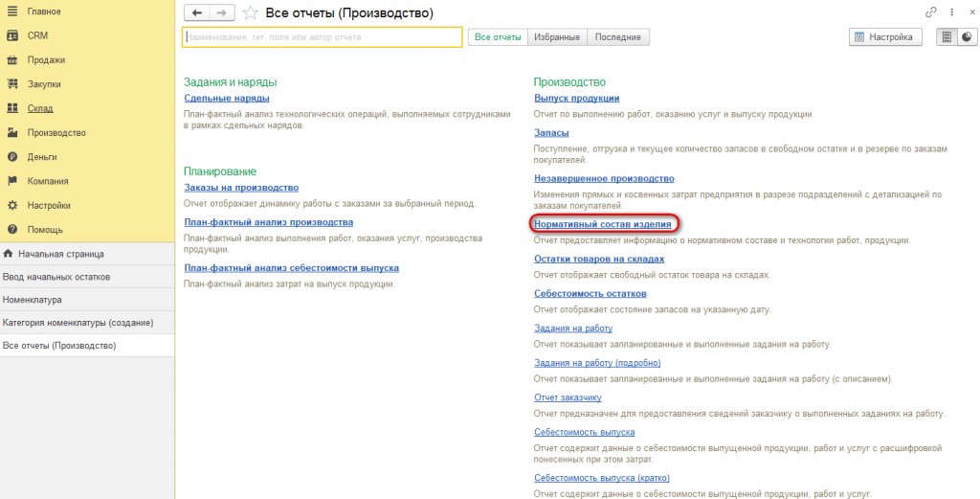Open Задания на работу (подробно) report
980x499 pixels.
(597, 363)
